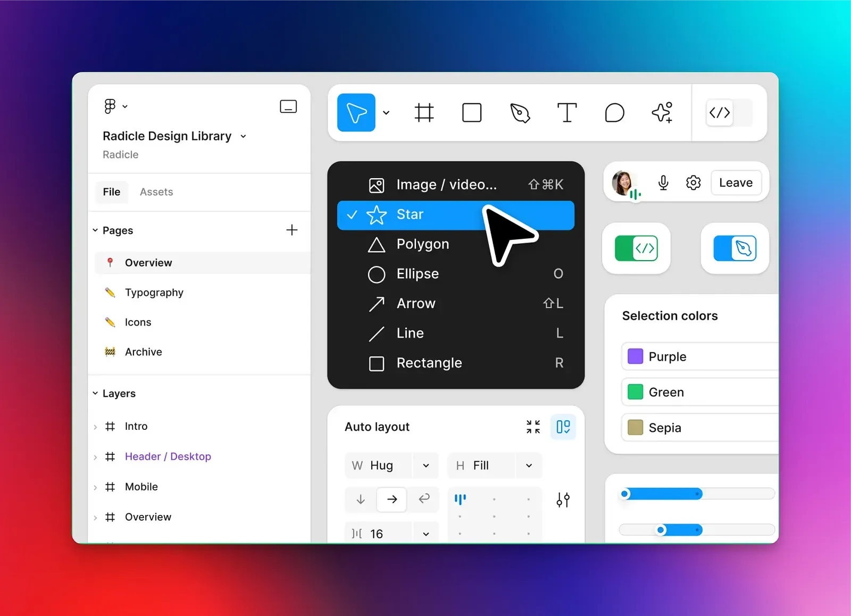This screenshot has height=616, width=851.
Task: Select the Text tool
Action: (567, 113)
